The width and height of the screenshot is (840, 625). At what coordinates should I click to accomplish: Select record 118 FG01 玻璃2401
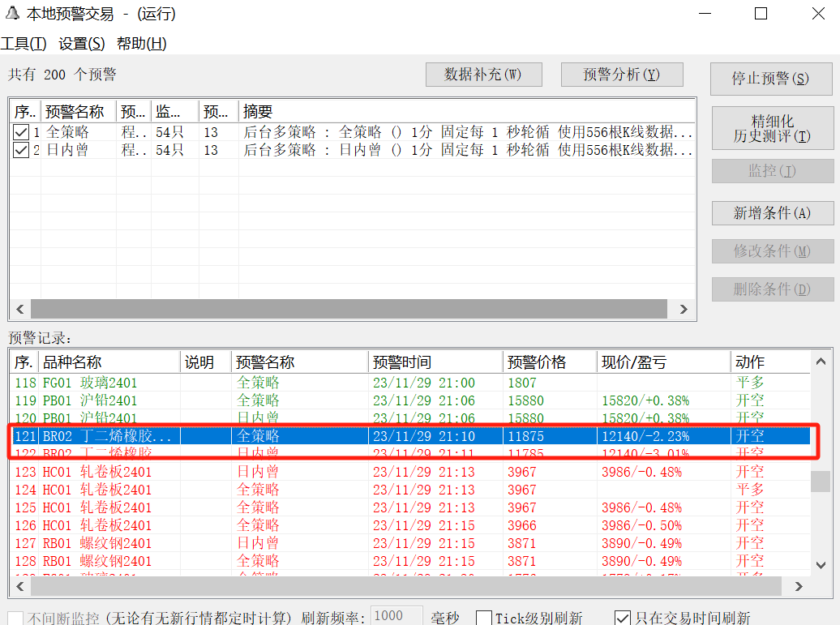coord(409,383)
